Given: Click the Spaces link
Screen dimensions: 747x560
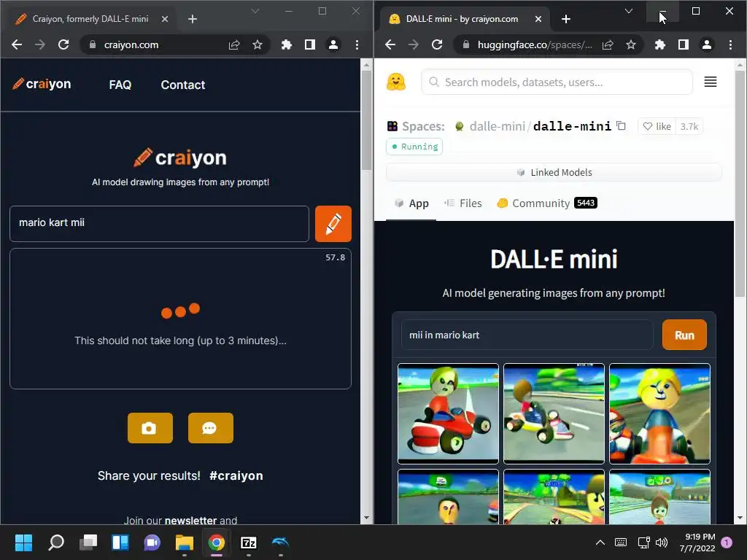Looking at the screenshot, I should click(x=423, y=126).
